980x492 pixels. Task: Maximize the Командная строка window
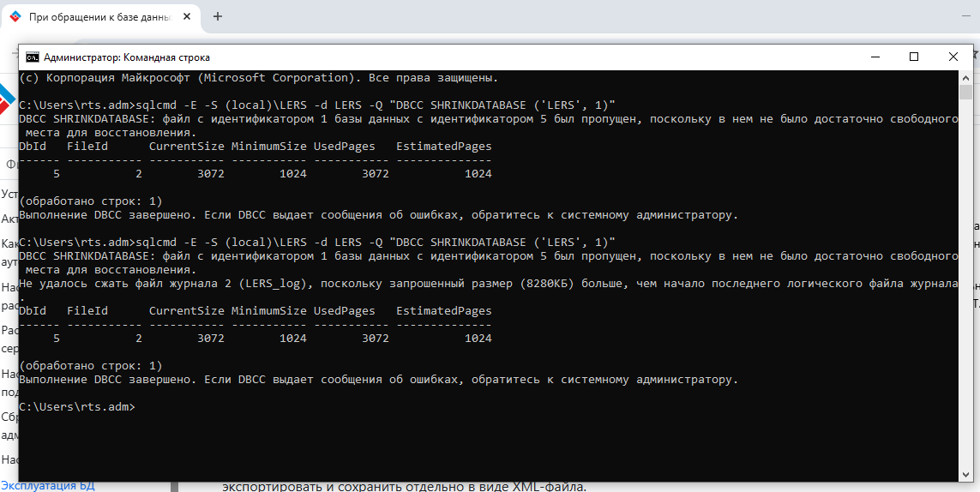click(914, 57)
